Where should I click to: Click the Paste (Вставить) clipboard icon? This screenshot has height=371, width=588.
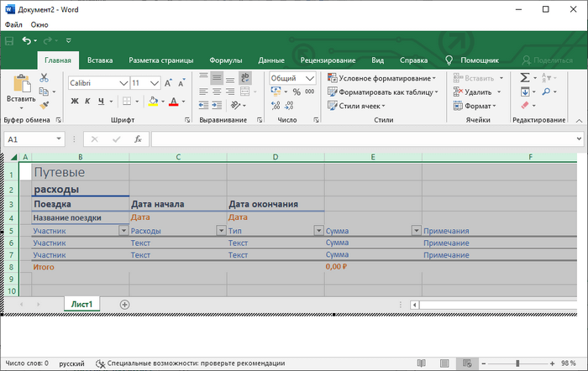[x=22, y=83]
